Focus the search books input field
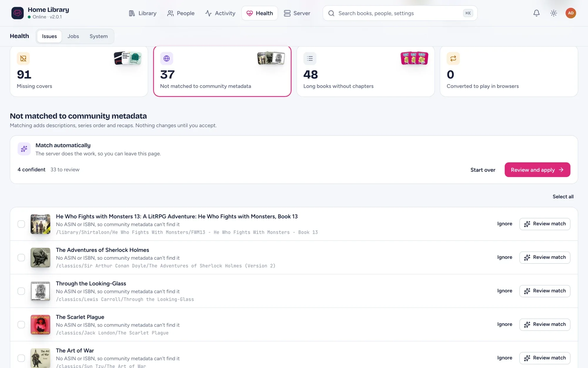588x368 pixels. 400,13
